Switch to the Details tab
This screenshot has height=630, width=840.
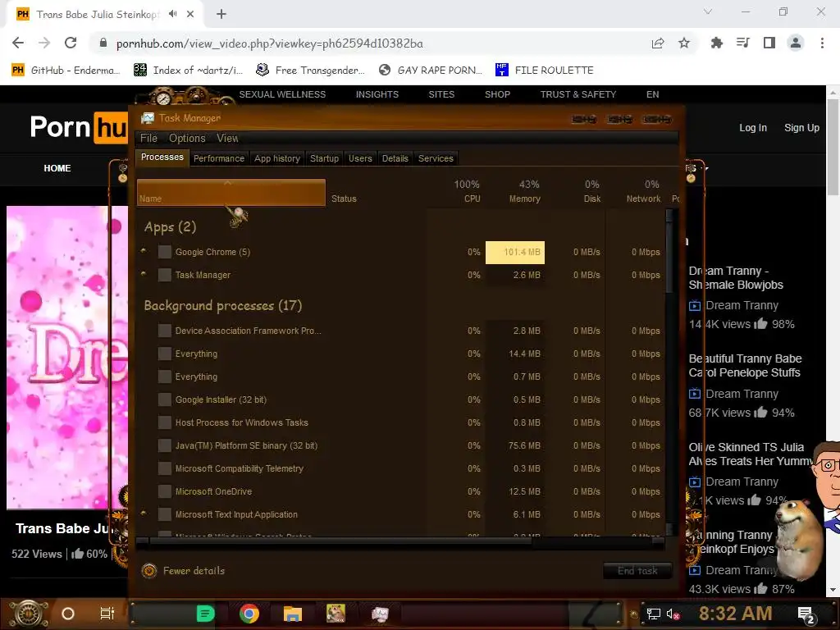[x=395, y=158]
